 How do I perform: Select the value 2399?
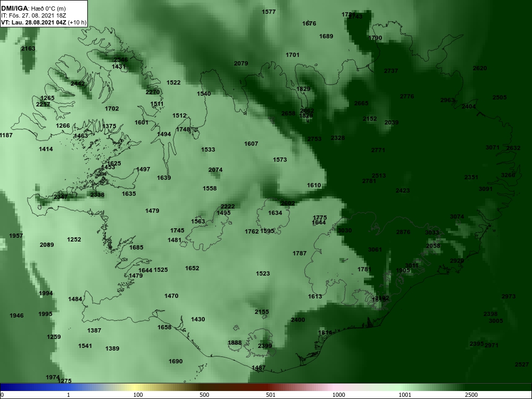coord(265,346)
